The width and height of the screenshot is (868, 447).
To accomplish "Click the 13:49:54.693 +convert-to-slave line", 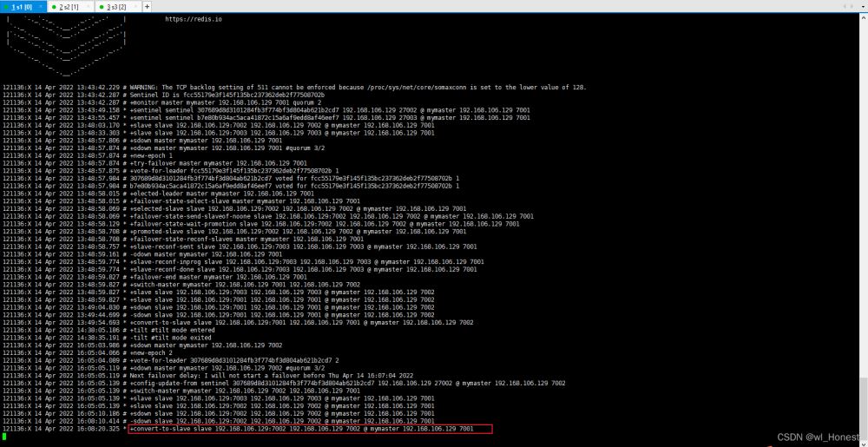I will coord(238,322).
